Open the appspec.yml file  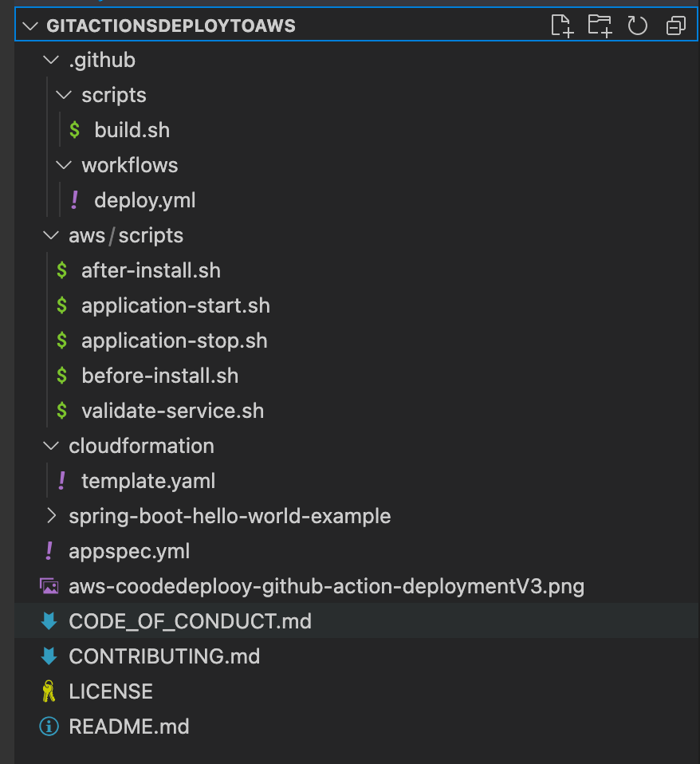pos(129,550)
